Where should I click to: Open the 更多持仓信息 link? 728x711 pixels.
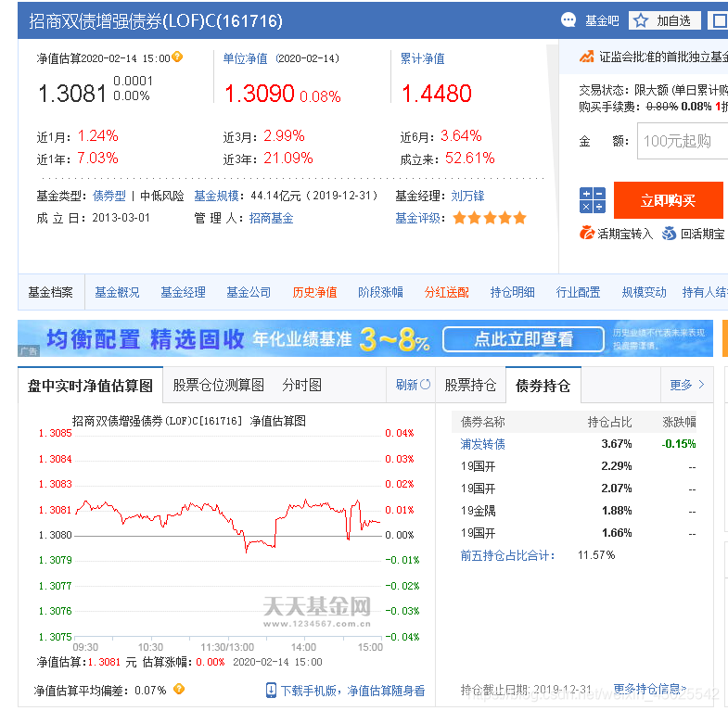point(649,689)
